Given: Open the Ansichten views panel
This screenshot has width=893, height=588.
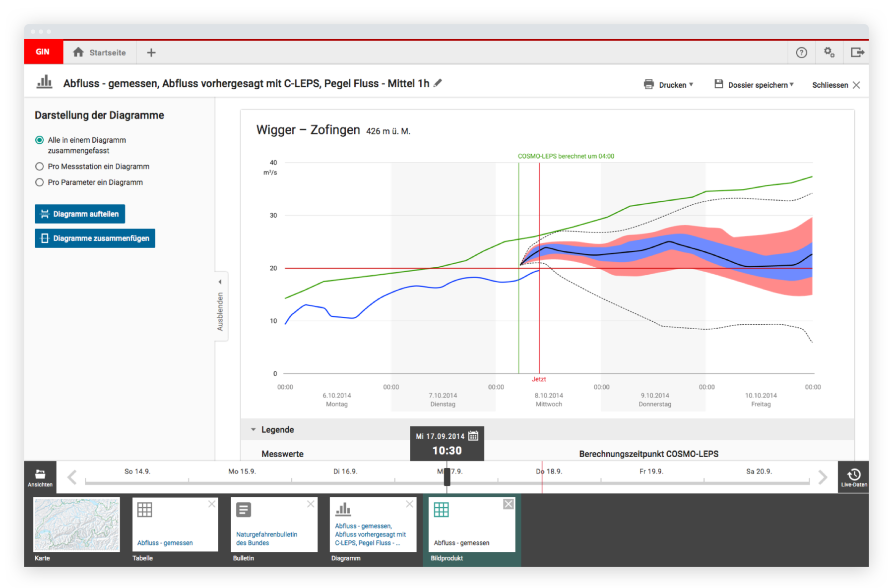Looking at the screenshot, I should (40, 477).
